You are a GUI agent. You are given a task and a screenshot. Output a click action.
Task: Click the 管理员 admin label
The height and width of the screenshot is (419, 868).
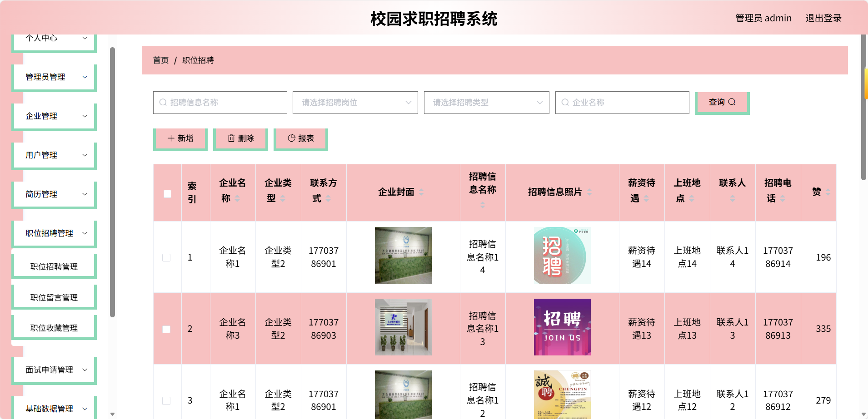tap(763, 18)
